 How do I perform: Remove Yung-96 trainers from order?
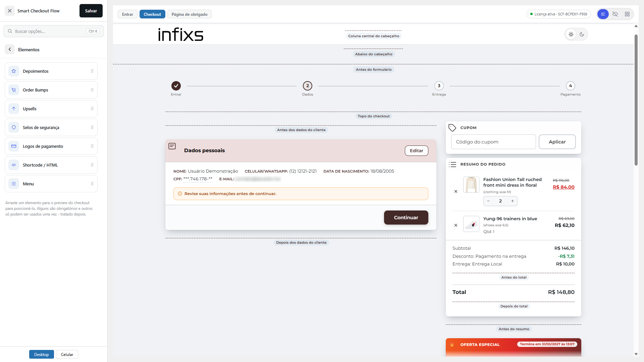[x=456, y=225]
